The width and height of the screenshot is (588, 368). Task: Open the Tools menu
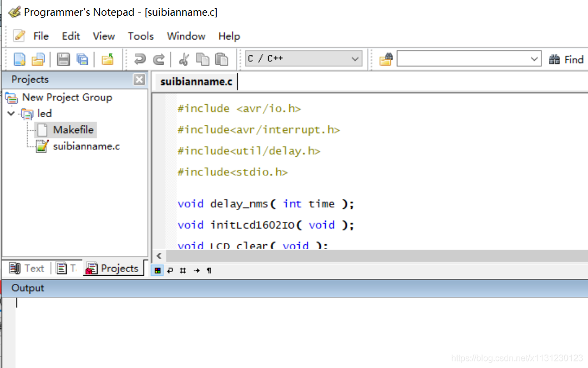141,36
